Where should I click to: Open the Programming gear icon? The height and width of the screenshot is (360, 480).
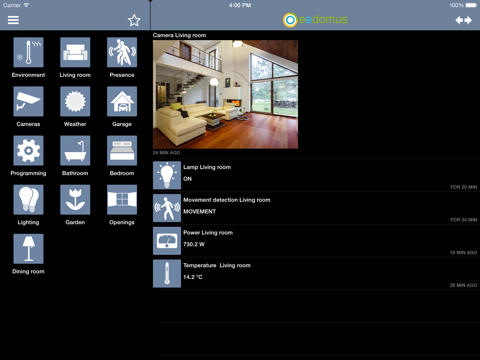click(x=28, y=150)
